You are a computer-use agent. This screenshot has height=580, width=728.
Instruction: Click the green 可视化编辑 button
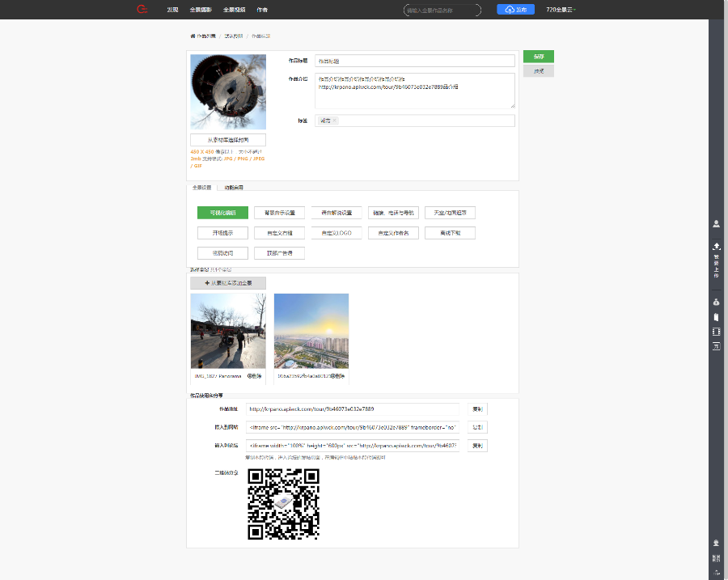(222, 213)
